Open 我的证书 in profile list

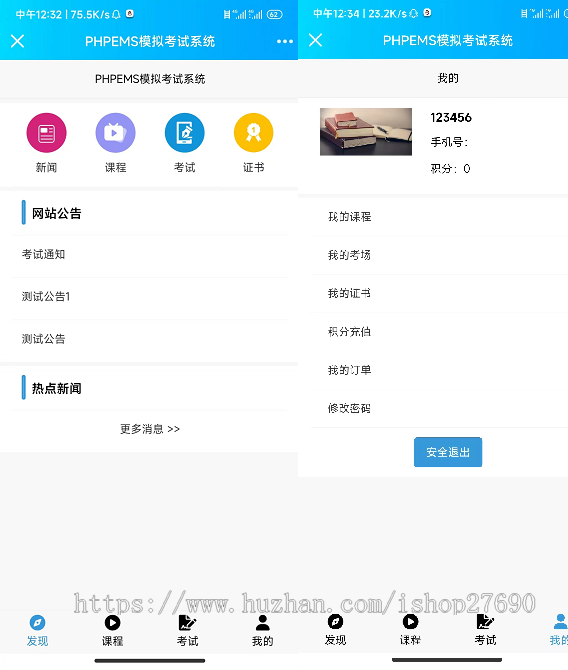pos(439,294)
